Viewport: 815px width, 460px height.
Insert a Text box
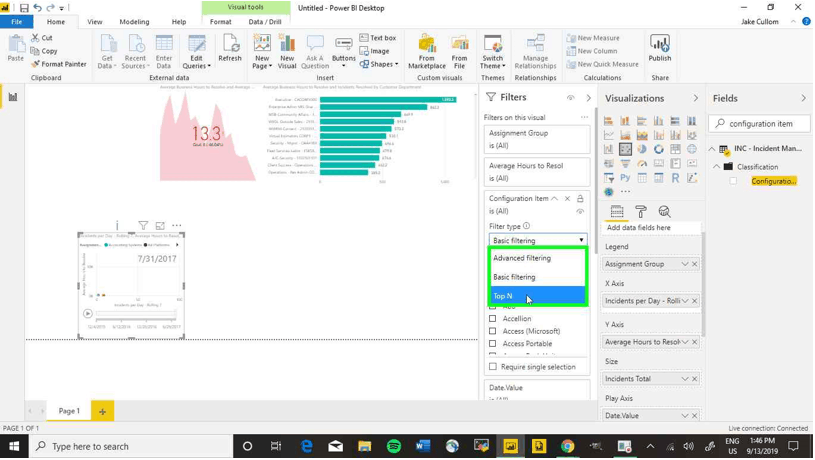click(378, 38)
